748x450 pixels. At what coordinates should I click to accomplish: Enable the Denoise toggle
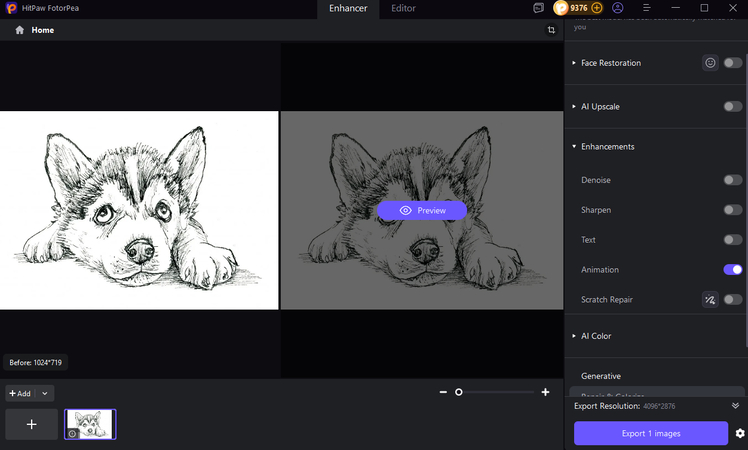[x=733, y=180]
